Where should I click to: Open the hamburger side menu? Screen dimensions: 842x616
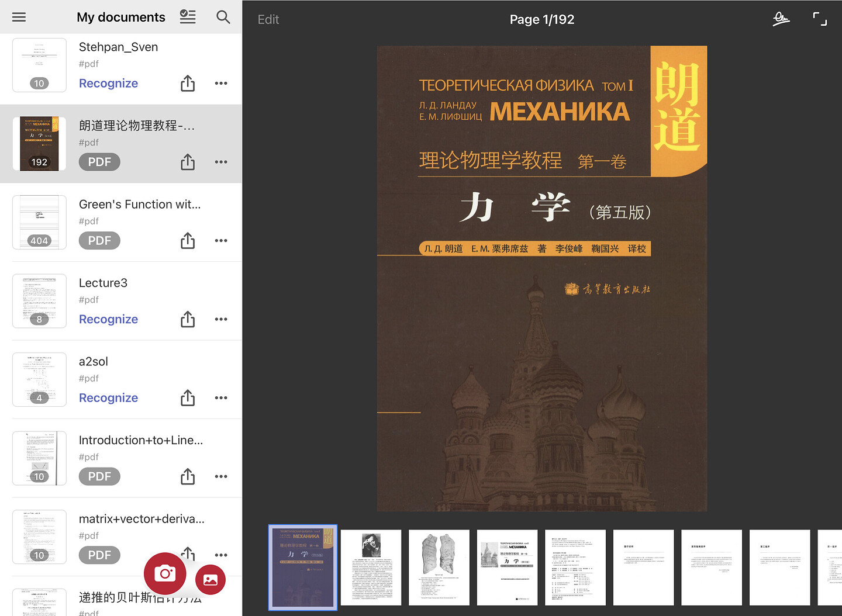(19, 17)
